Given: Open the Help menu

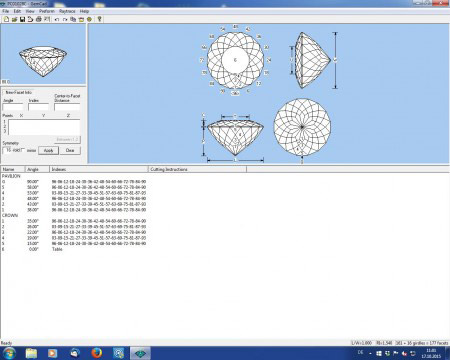Looking at the screenshot, I should (84, 11).
